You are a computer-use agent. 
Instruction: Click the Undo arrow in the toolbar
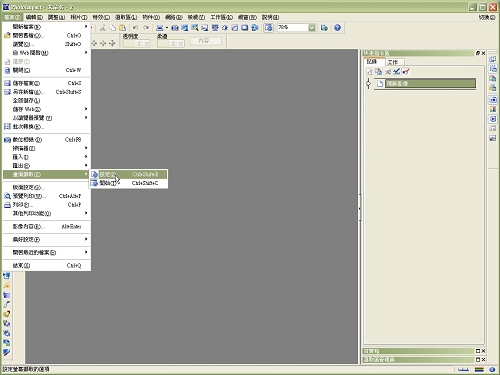tap(135, 28)
